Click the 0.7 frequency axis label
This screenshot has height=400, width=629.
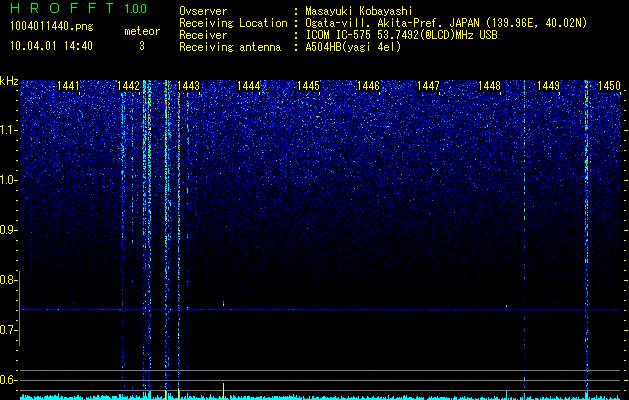tap(8, 330)
